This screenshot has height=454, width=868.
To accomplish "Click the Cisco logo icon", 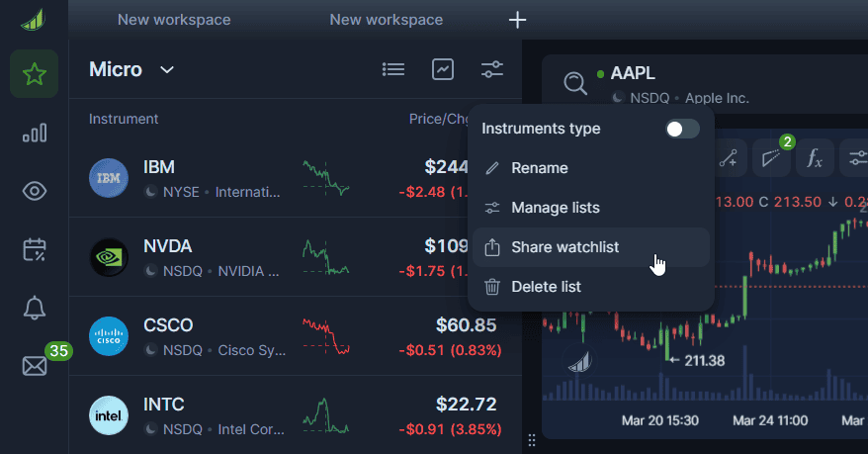I will [x=109, y=336].
